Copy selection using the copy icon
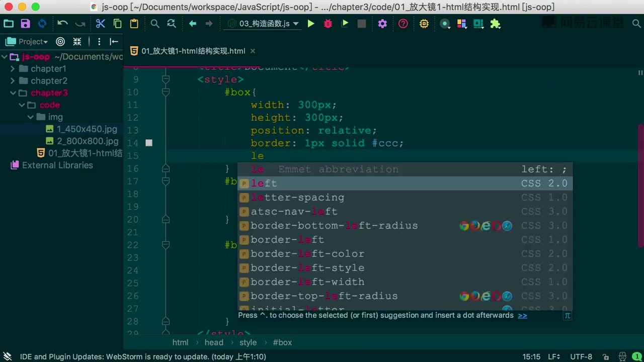This screenshot has width=644, height=362. pos(117,24)
